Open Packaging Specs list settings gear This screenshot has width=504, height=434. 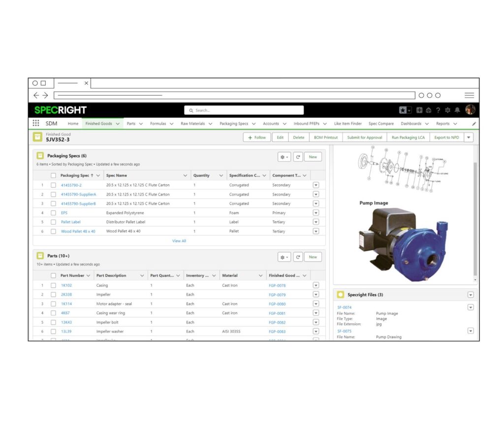284,157
